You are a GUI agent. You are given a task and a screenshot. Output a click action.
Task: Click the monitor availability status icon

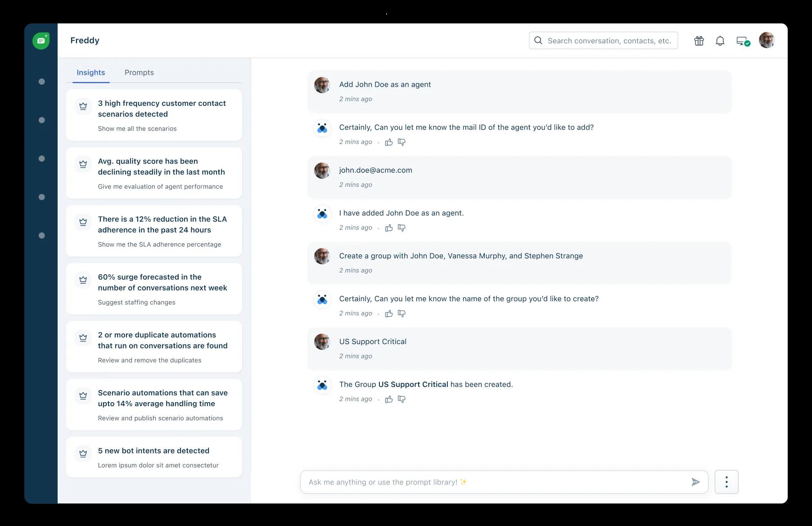click(x=743, y=41)
